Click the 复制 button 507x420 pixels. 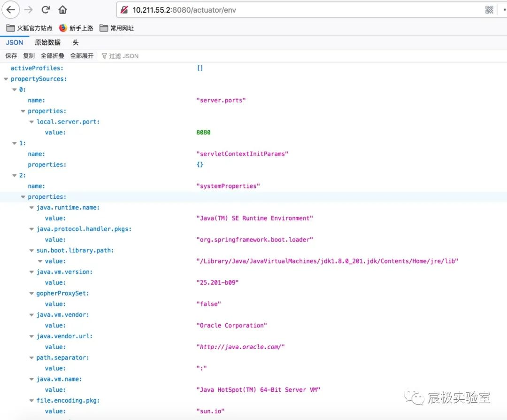tap(28, 55)
